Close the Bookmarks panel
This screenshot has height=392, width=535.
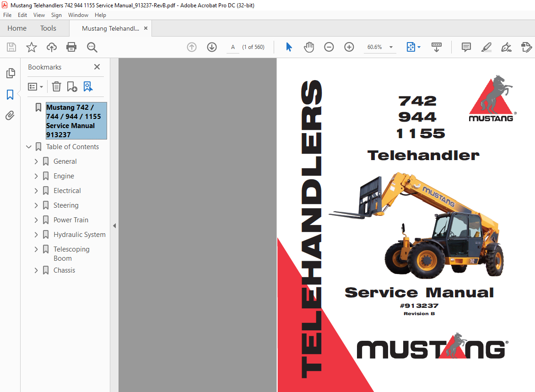(97, 67)
